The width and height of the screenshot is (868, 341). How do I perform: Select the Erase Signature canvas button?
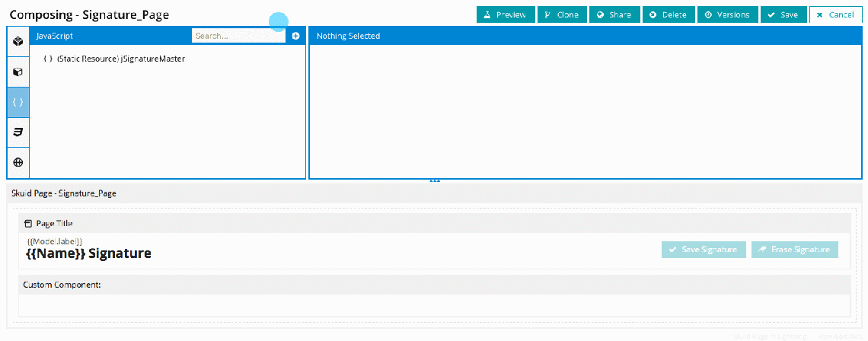pos(794,250)
